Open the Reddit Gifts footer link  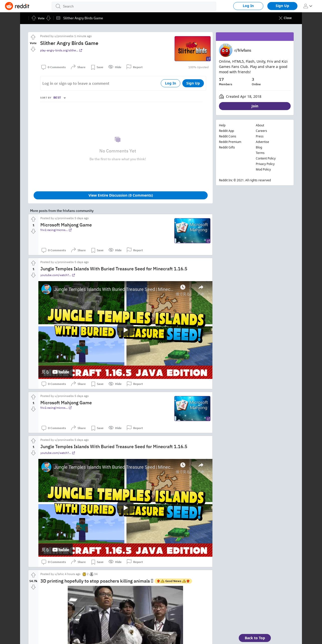click(227, 147)
